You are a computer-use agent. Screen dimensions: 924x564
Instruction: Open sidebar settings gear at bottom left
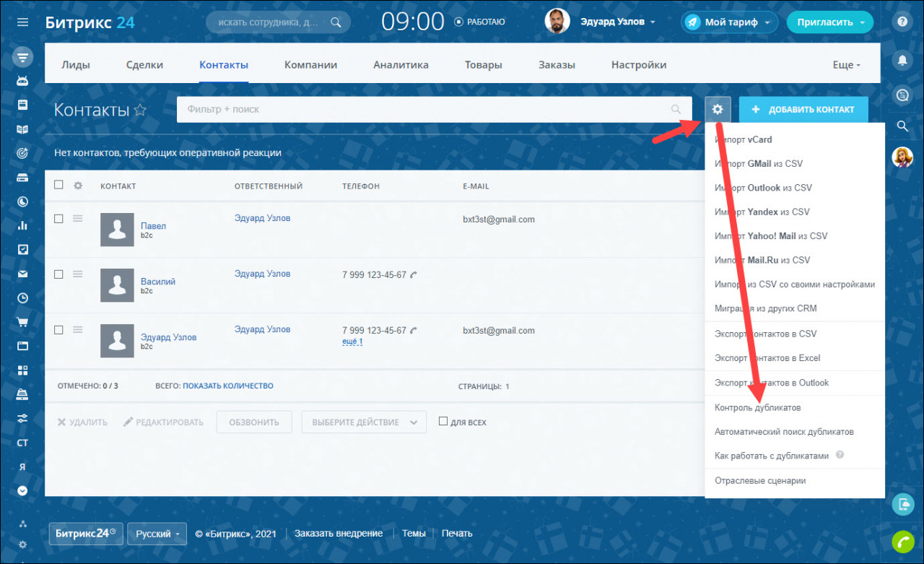point(22,545)
